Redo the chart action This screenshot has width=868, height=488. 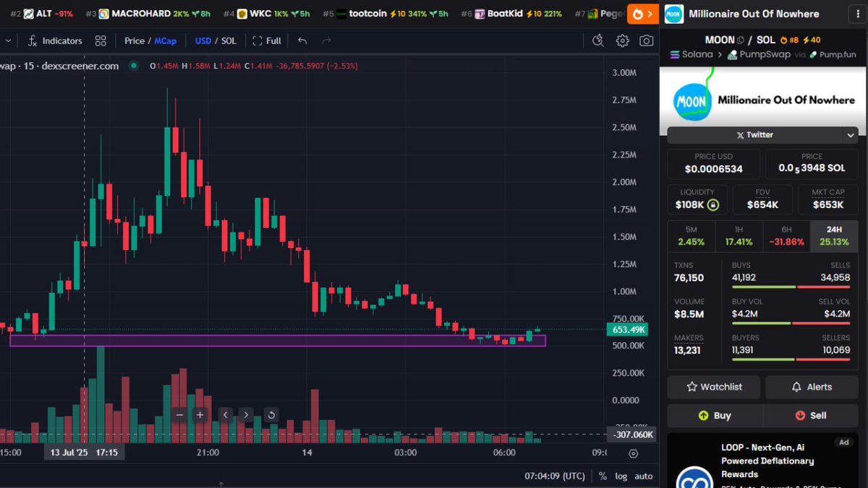click(x=326, y=41)
